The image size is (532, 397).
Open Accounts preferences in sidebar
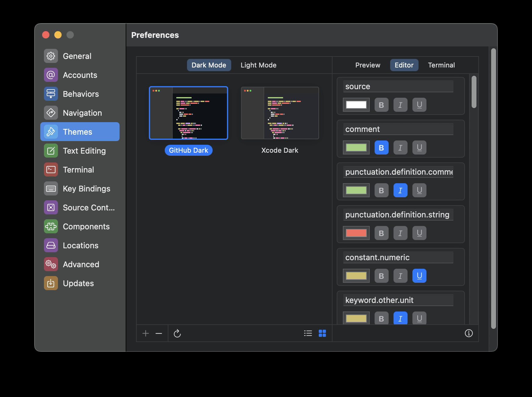click(80, 75)
